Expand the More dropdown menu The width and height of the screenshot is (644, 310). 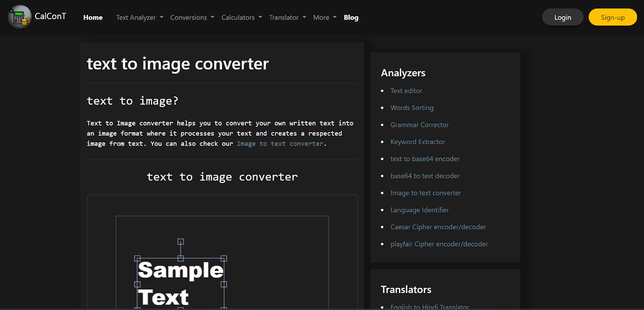click(325, 18)
